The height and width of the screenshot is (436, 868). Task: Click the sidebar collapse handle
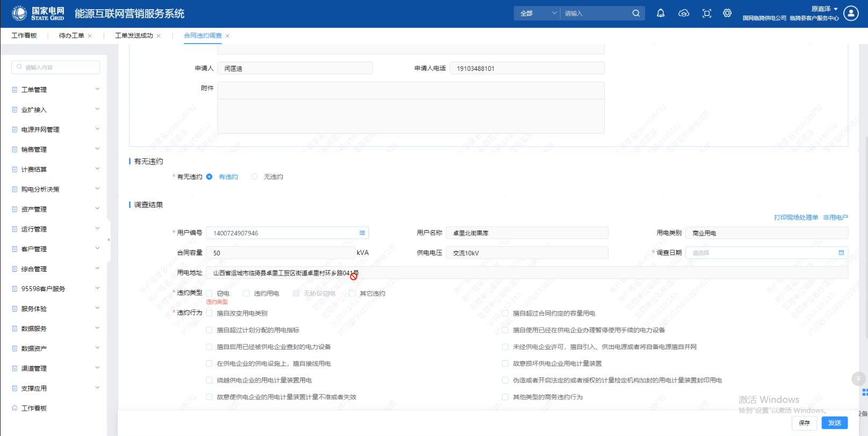108,240
